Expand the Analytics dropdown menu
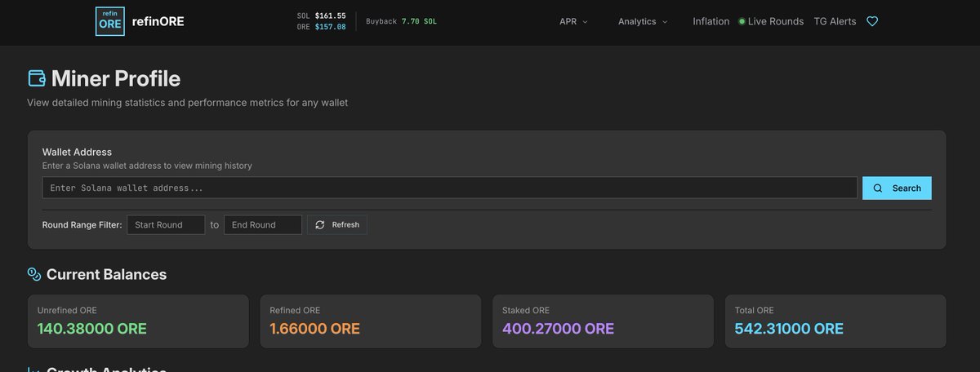This screenshot has height=372, width=980. [x=643, y=21]
